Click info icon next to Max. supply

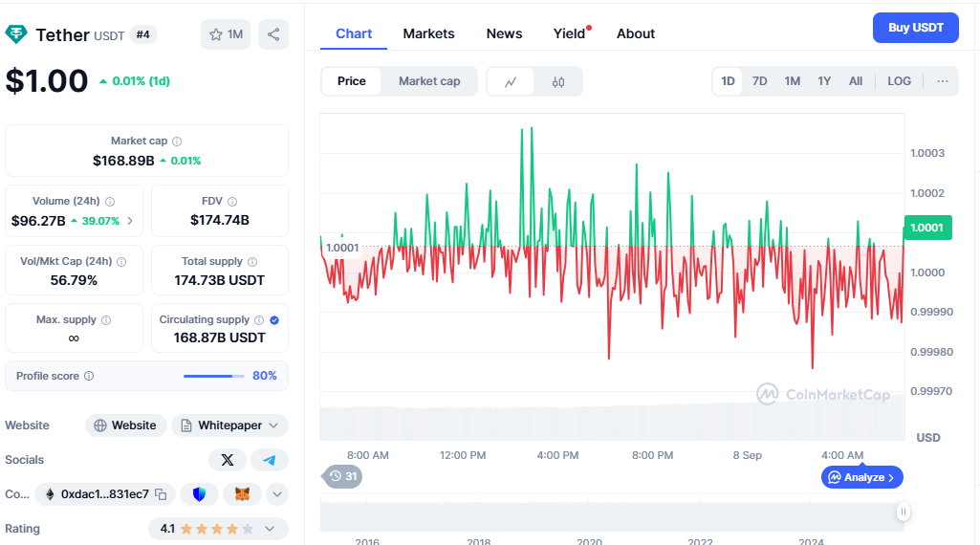pos(106,320)
